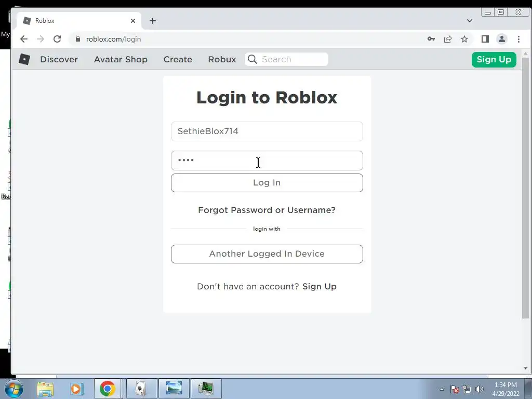Click the browser forward arrow
The height and width of the screenshot is (399, 532).
tap(41, 39)
